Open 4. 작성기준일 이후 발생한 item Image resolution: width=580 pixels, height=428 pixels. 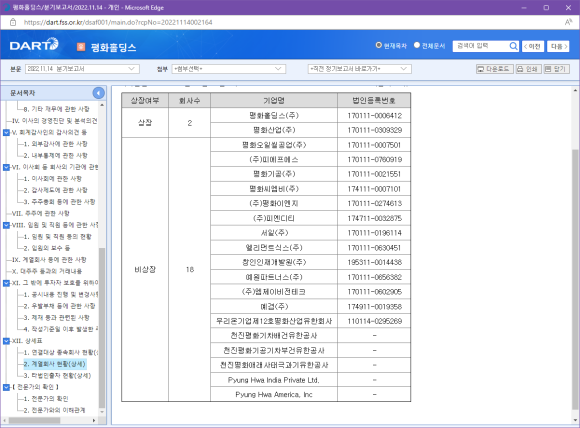click(x=61, y=329)
